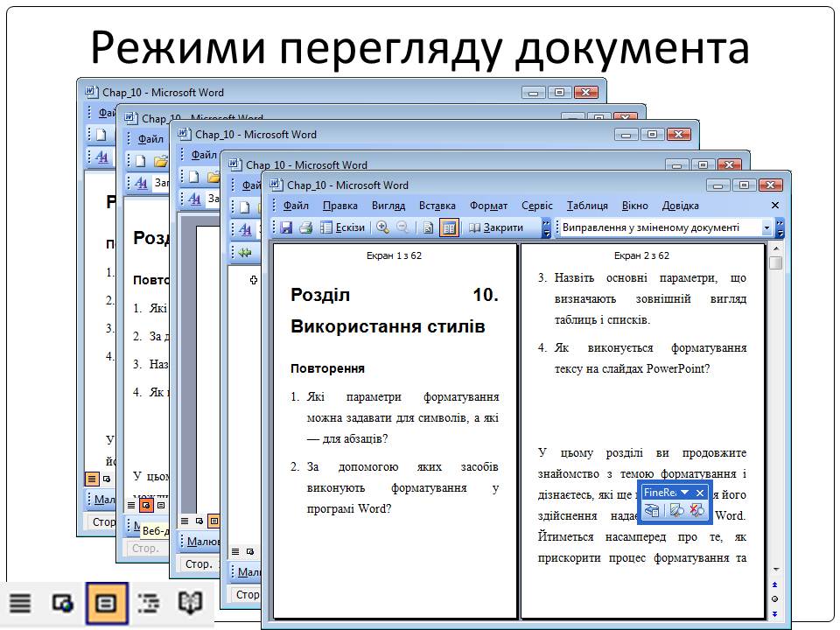Image resolution: width=840 pixels, height=630 pixels.
Task: Click the Закрити button to exit reading mode
Action: point(496,227)
